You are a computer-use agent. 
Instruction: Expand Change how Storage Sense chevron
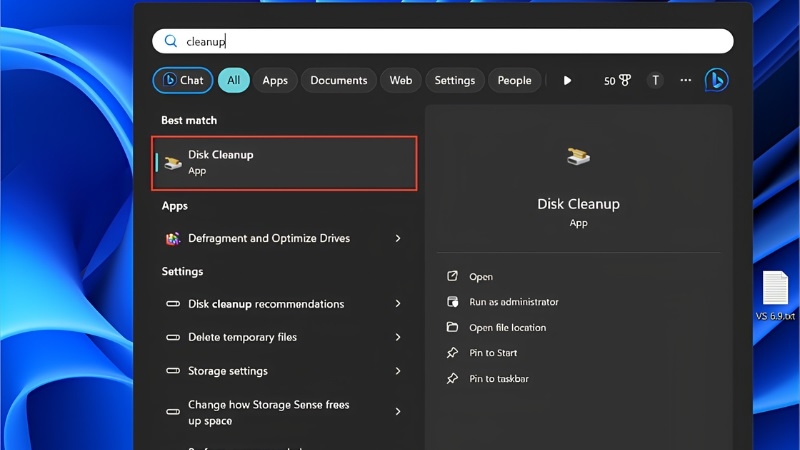[x=398, y=411]
